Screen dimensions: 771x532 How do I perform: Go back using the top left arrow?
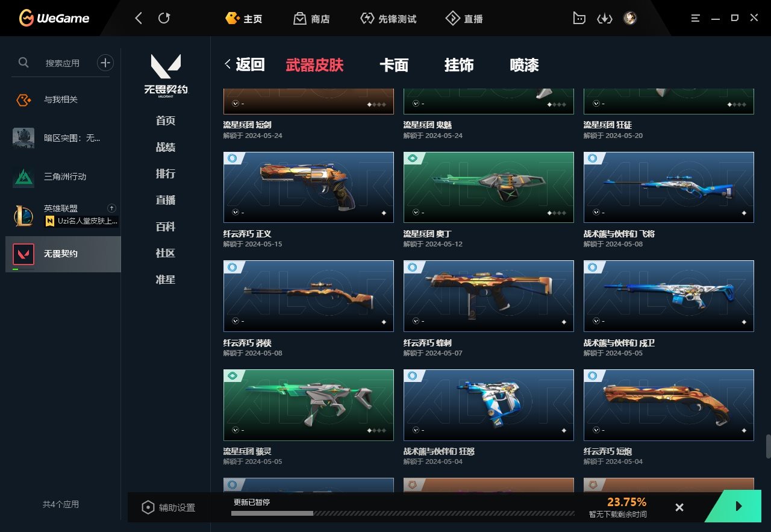coord(139,18)
